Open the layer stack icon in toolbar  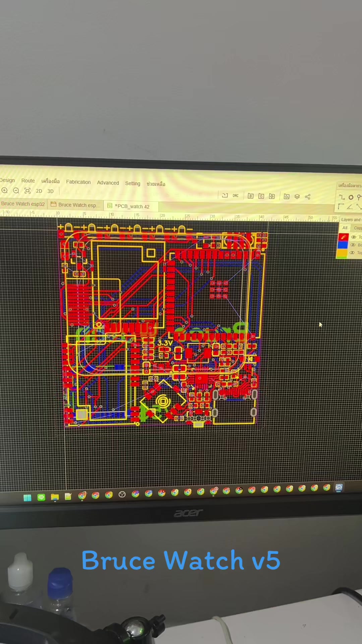tap(297, 197)
